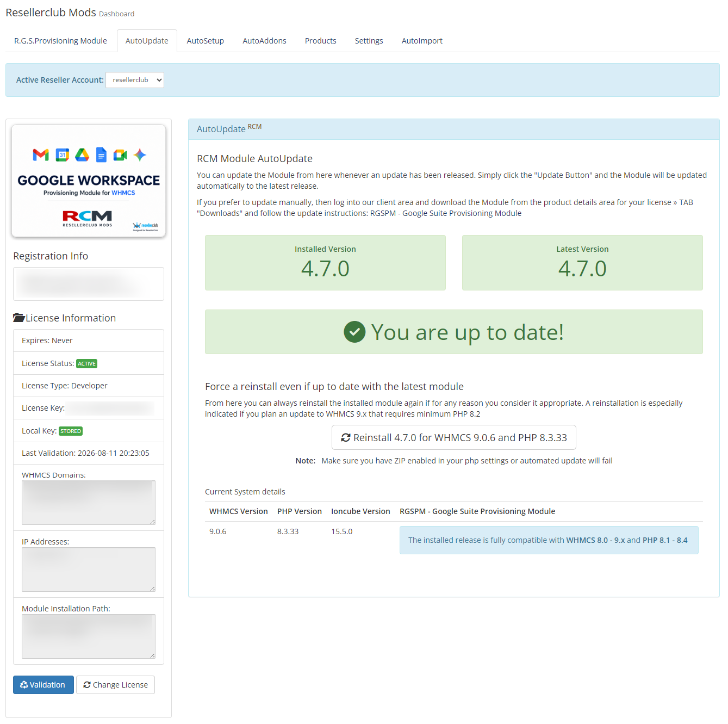Viewport: 728px width, 724px height.
Task: Select the AutoUpdate tab
Action: click(x=147, y=41)
